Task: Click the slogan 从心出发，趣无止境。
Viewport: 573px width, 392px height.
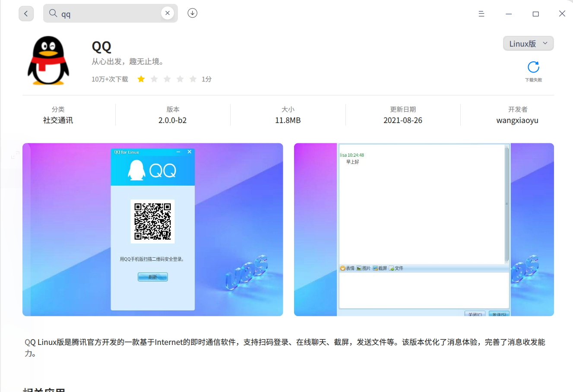Action: (129, 62)
